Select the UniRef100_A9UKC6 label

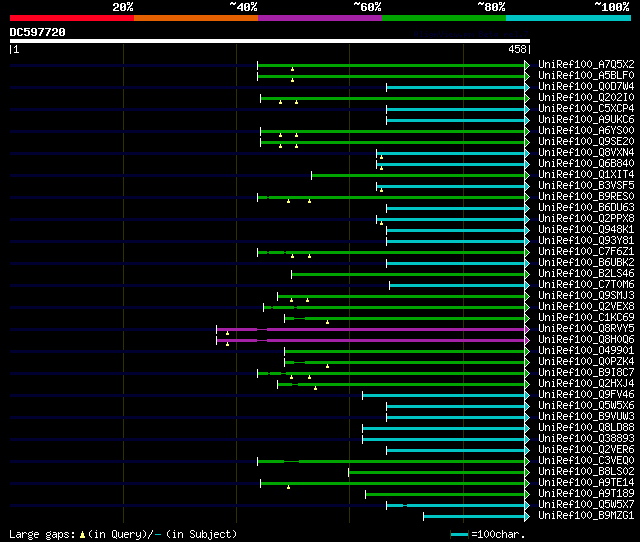point(586,120)
